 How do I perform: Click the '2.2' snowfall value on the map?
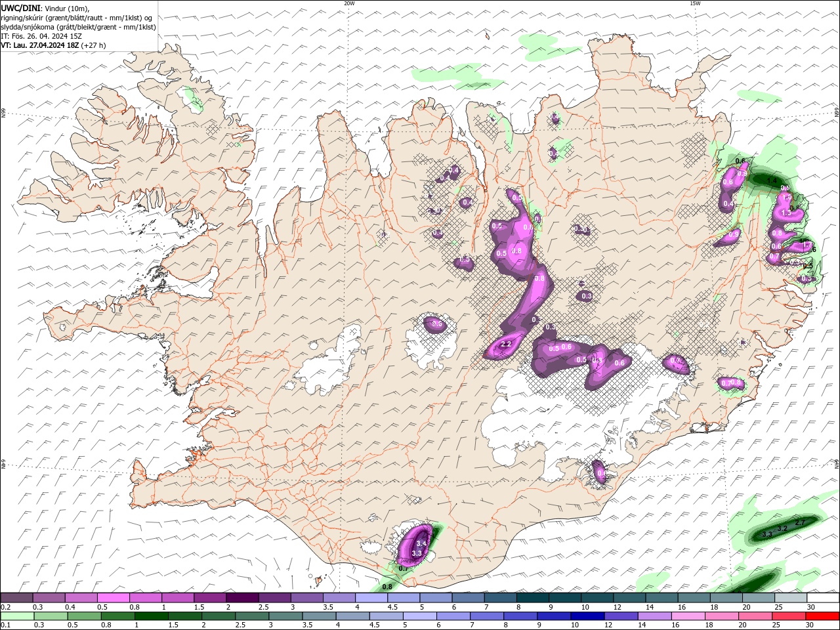coord(505,345)
